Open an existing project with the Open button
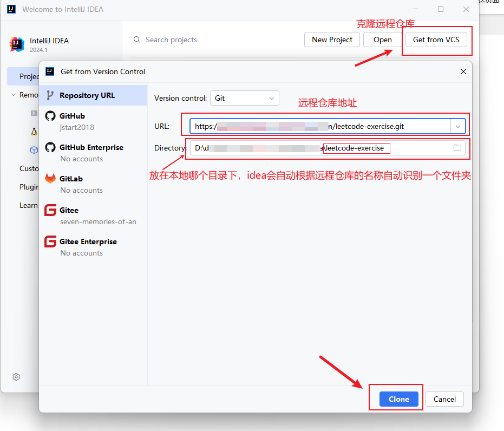504x431 pixels. click(x=382, y=40)
